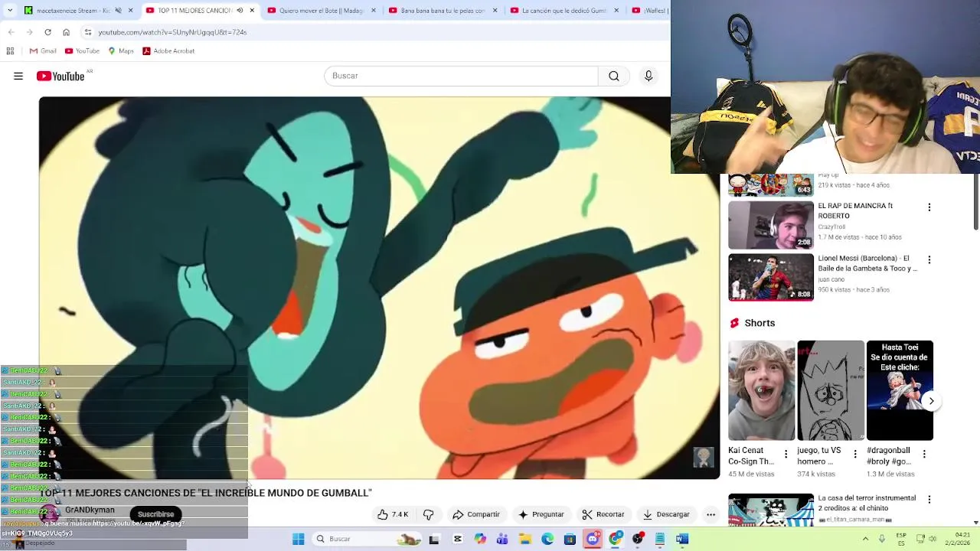Open the juego, tu VS homero Short
The width and height of the screenshot is (980, 551).
pos(831,390)
